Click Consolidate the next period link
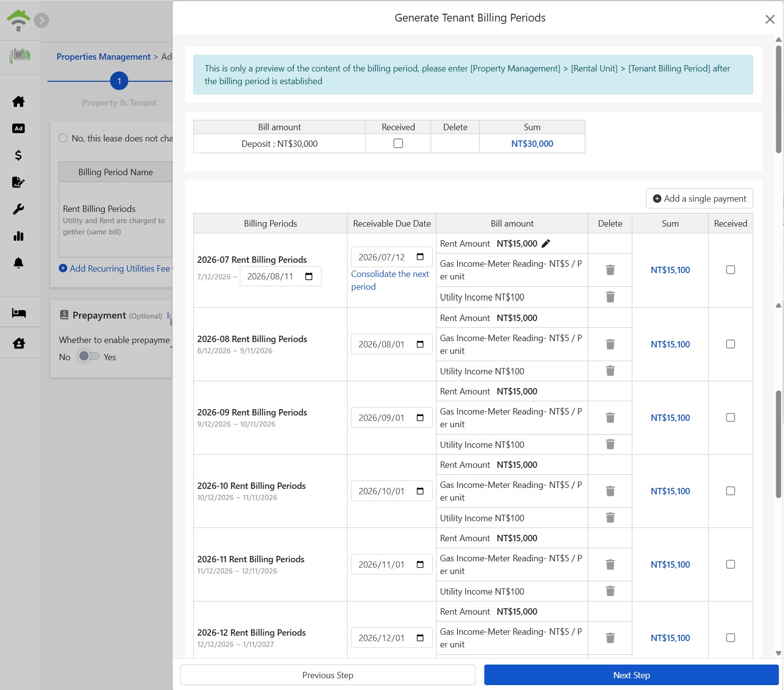 [x=390, y=280]
